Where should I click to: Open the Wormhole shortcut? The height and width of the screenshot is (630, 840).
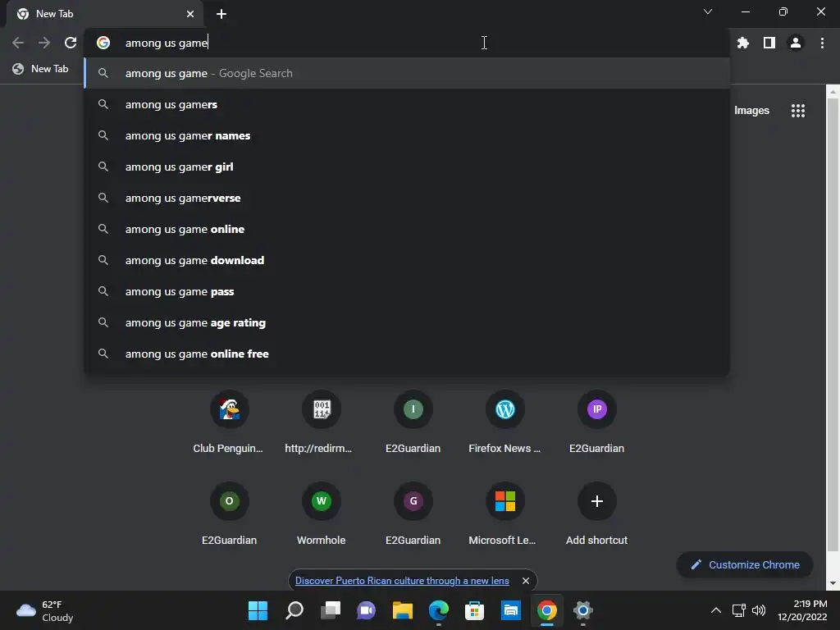pos(321,514)
